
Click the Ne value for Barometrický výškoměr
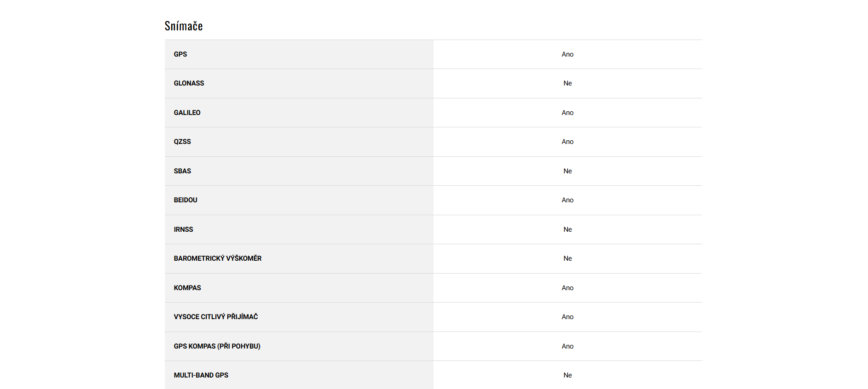(x=568, y=258)
